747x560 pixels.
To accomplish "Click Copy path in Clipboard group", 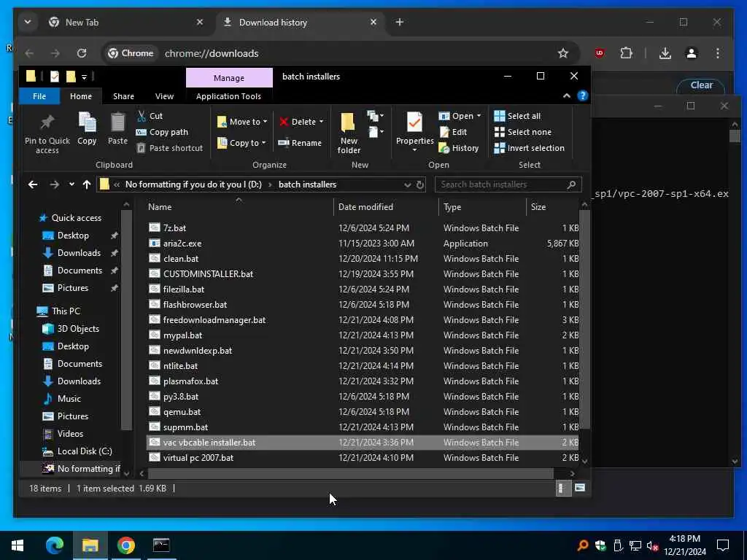I will pyautogui.click(x=162, y=132).
